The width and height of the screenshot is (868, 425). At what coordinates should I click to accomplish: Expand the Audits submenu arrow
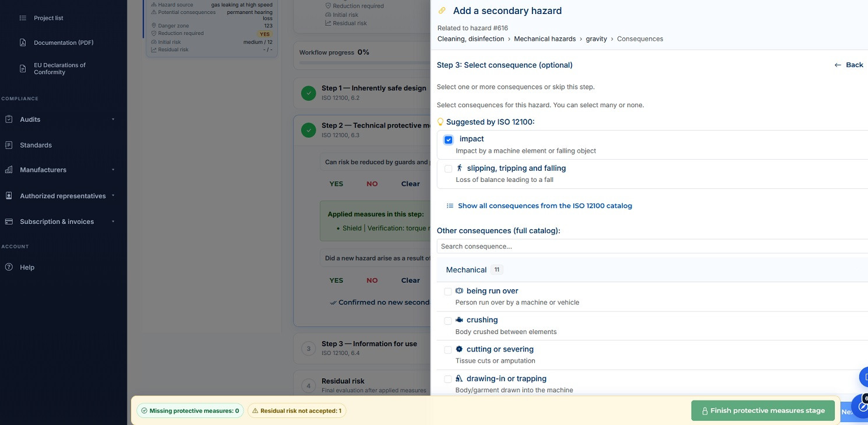click(x=113, y=120)
